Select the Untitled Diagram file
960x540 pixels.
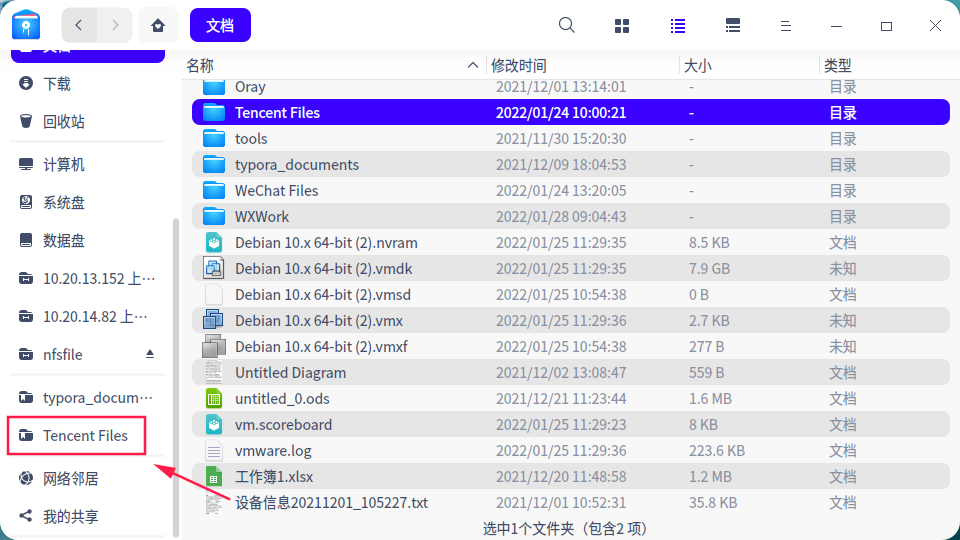(571, 373)
